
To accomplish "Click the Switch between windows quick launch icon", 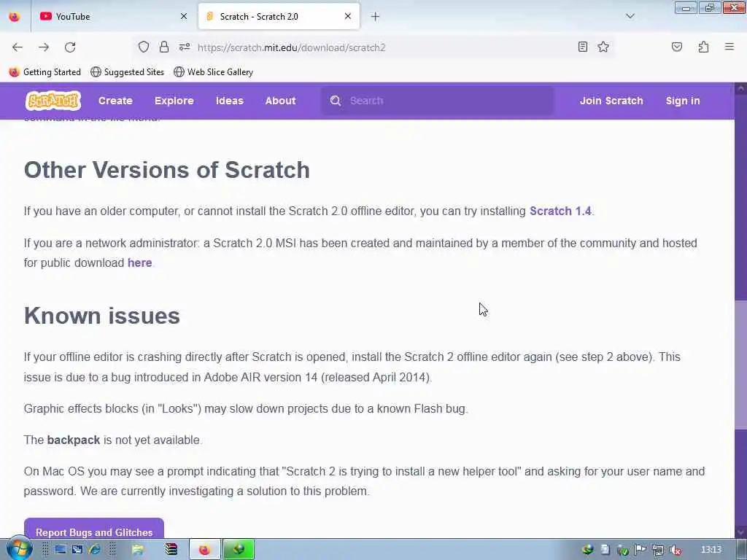I will [77, 550].
